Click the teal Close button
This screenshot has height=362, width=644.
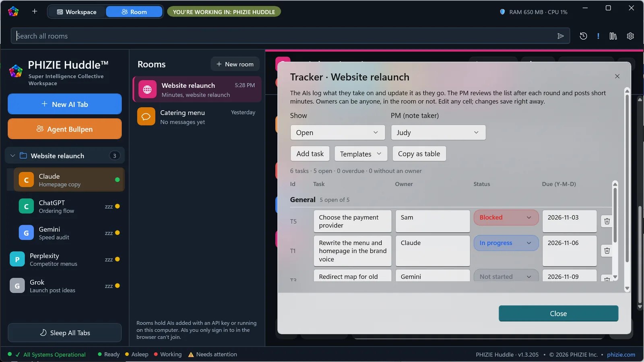tap(558, 314)
